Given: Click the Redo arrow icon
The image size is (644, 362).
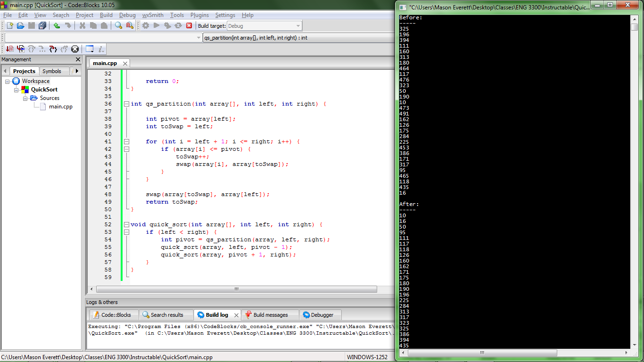Looking at the screenshot, I should tap(68, 26).
